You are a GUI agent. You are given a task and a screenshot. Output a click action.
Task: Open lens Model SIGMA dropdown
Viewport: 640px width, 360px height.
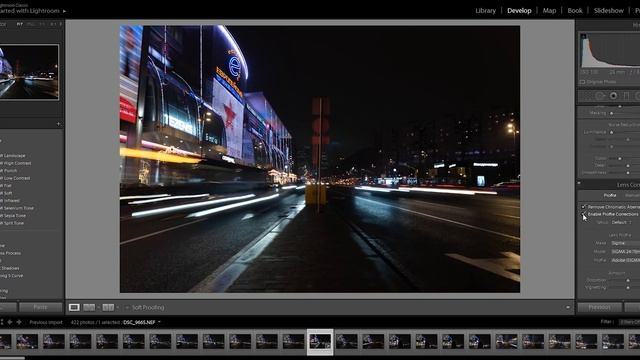pyautogui.click(x=625, y=251)
